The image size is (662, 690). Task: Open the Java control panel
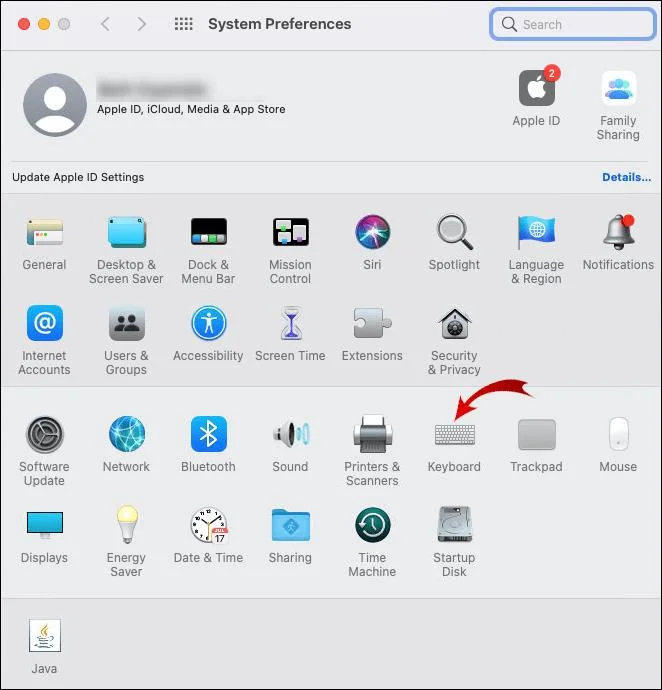point(44,635)
